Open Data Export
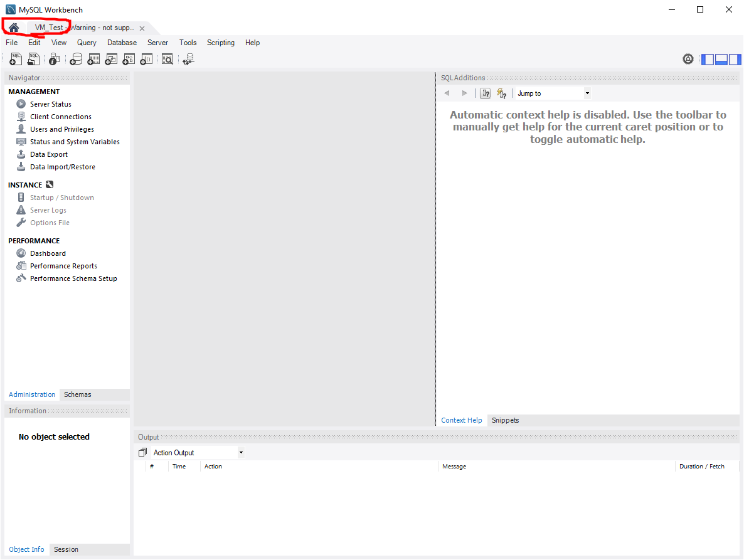The width and height of the screenshot is (744, 560). tap(49, 154)
